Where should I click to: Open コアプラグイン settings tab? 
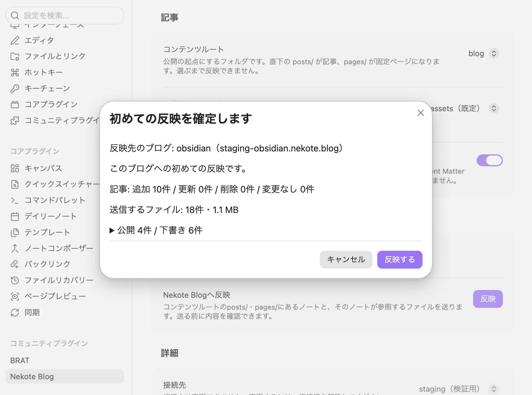[51, 104]
